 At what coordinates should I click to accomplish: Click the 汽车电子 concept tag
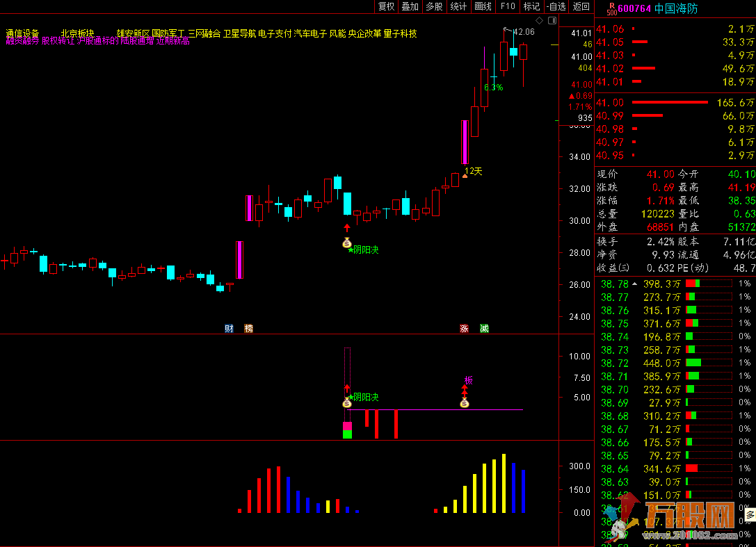point(310,33)
